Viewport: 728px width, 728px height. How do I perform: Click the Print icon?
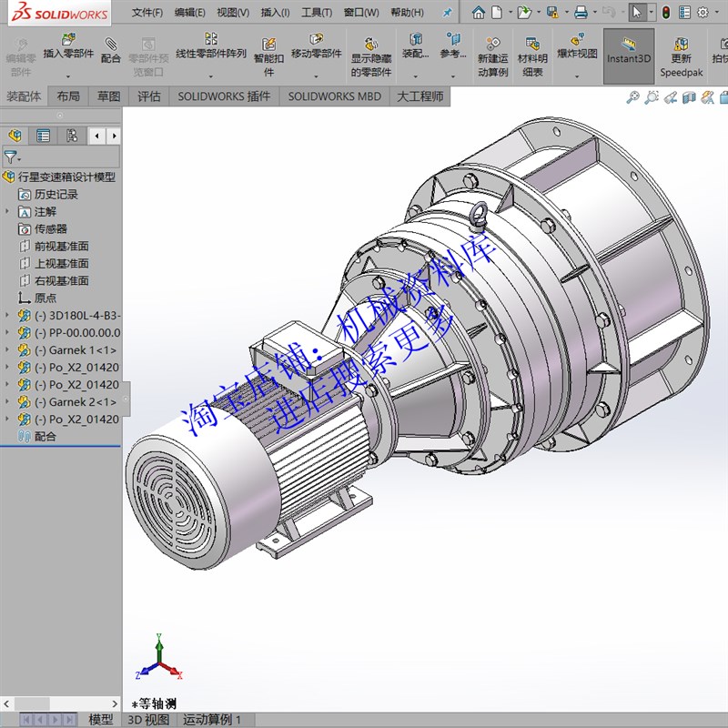click(581, 12)
